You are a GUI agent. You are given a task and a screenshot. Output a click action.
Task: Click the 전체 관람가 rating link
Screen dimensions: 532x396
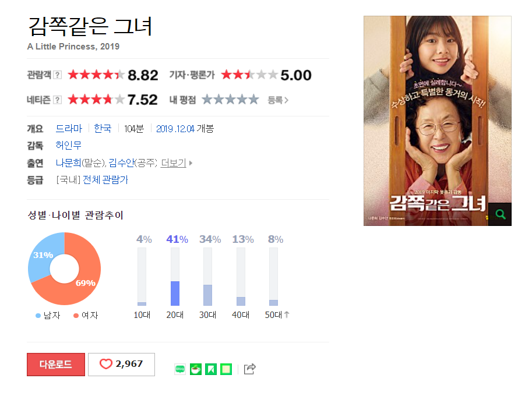click(x=105, y=180)
